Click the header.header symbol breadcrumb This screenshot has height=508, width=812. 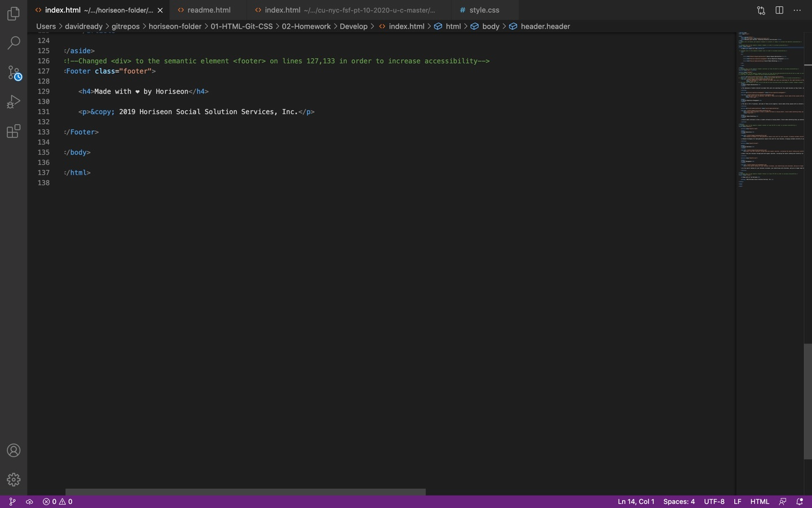[540, 26]
